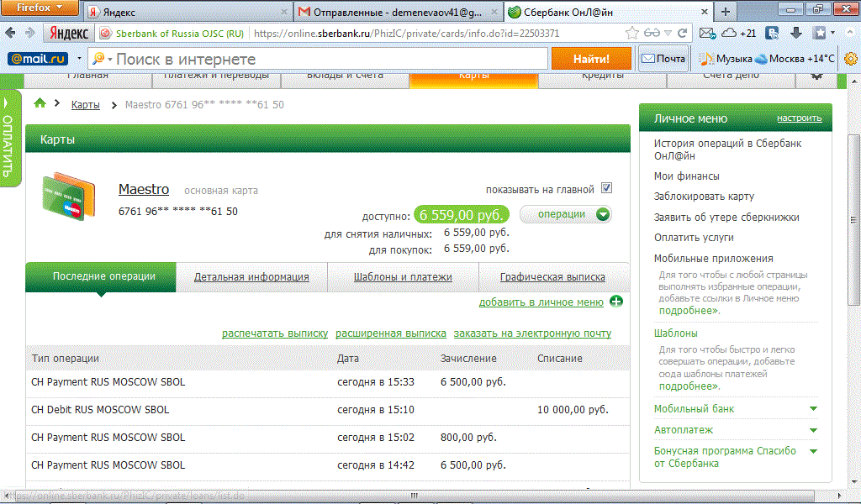Click настроить in Личное меню header
Screen dimensions: 861x504
(799, 118)
